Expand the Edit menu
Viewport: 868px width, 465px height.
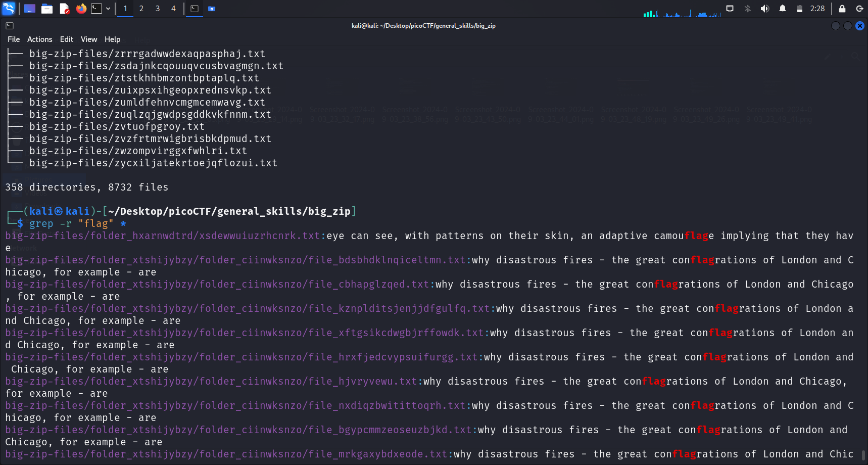click(x=66, y=39)
